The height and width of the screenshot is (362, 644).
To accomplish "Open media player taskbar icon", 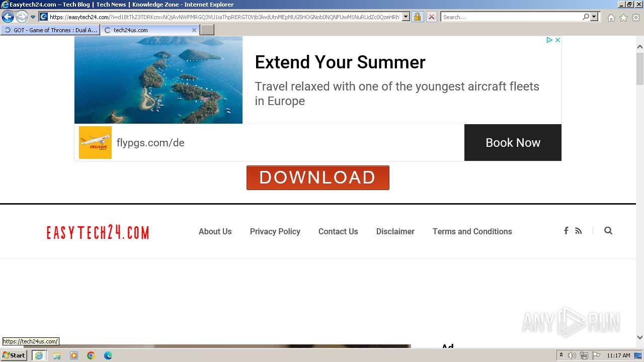I will [74, 355].
